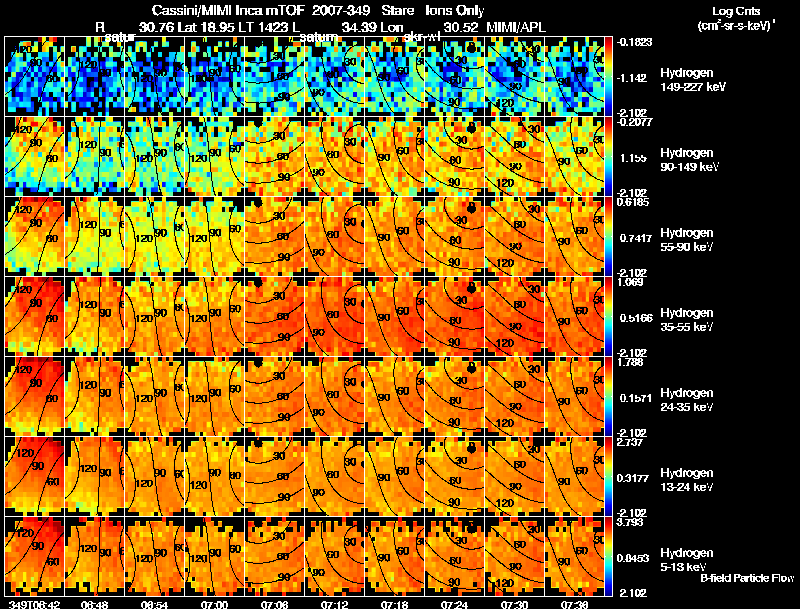
Task: Open the 55-90 keV image panel at 07:24
Action: click(455, 237)
